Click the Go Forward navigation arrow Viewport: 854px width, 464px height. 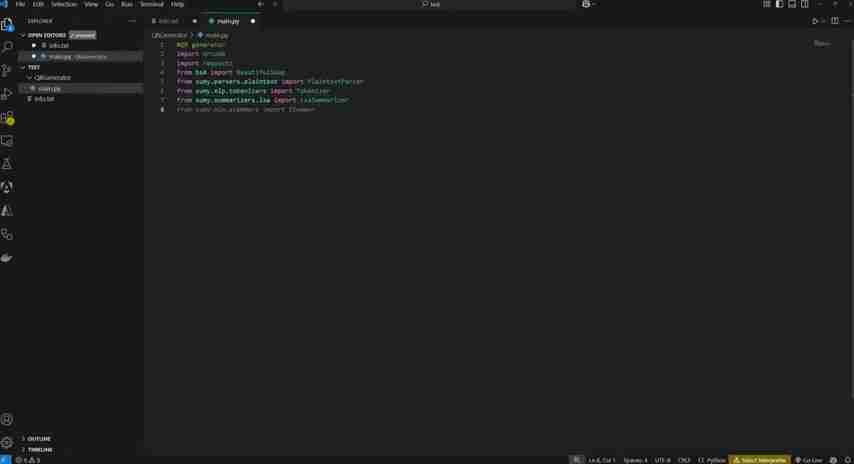[274, 4]
